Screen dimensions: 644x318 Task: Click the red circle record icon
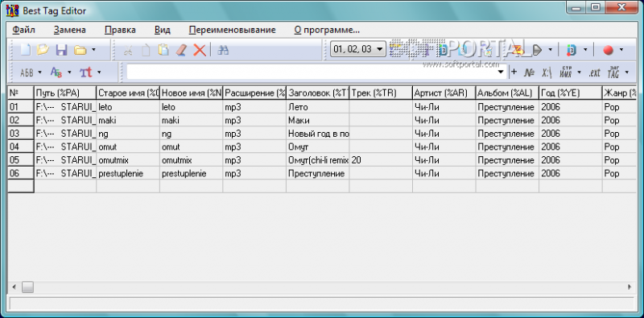coord(609,50)
